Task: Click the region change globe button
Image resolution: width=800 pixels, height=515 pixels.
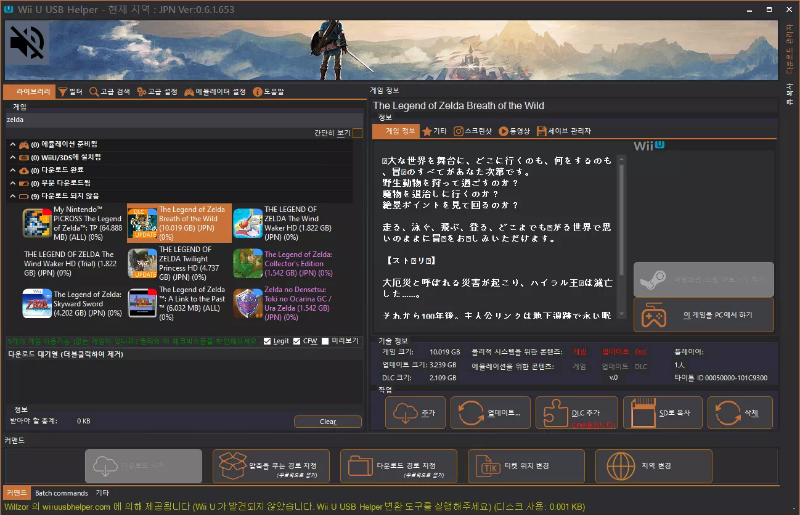Action: (x=654, y=466)
